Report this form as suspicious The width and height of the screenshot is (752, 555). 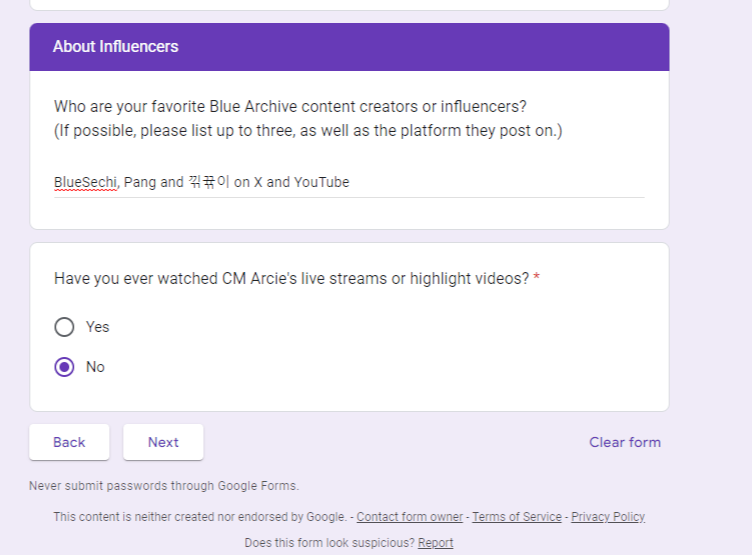pyautogui.click(x=435, y=543)
